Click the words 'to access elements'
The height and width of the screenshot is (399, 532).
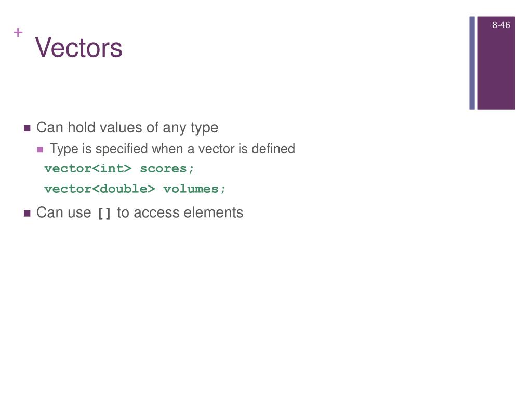click(180, 212)
